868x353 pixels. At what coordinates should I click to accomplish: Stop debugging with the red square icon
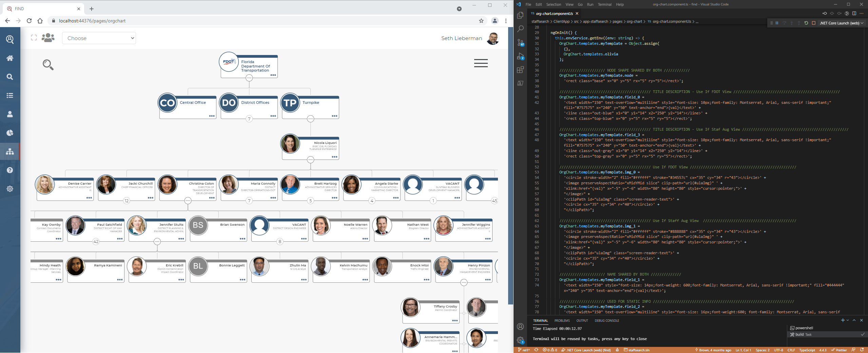click(x=813, y=23)
